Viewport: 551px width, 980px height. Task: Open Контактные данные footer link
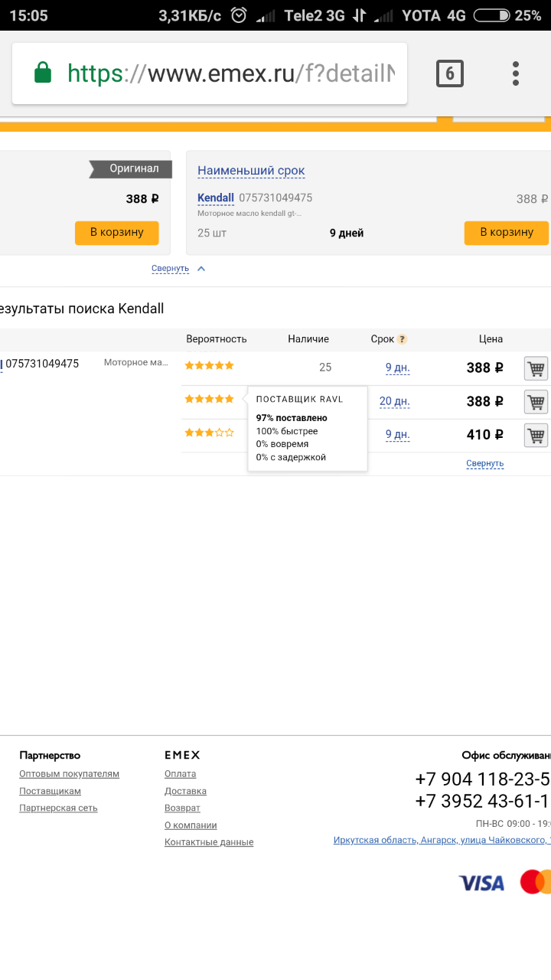(209, 842)
